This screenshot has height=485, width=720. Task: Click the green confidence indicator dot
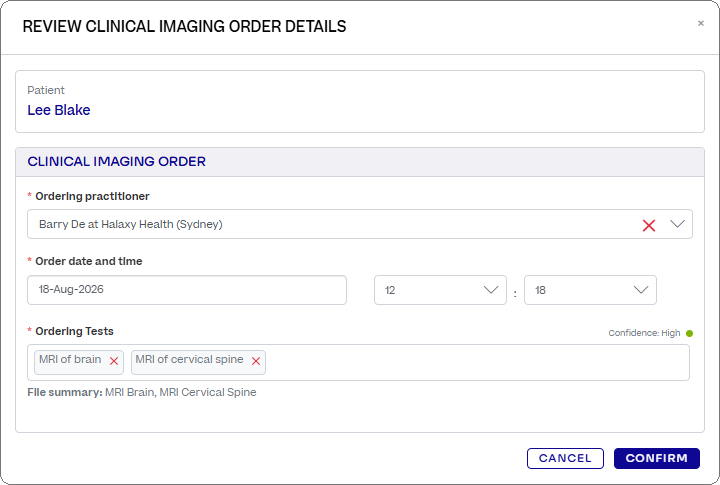pos(689,333)
